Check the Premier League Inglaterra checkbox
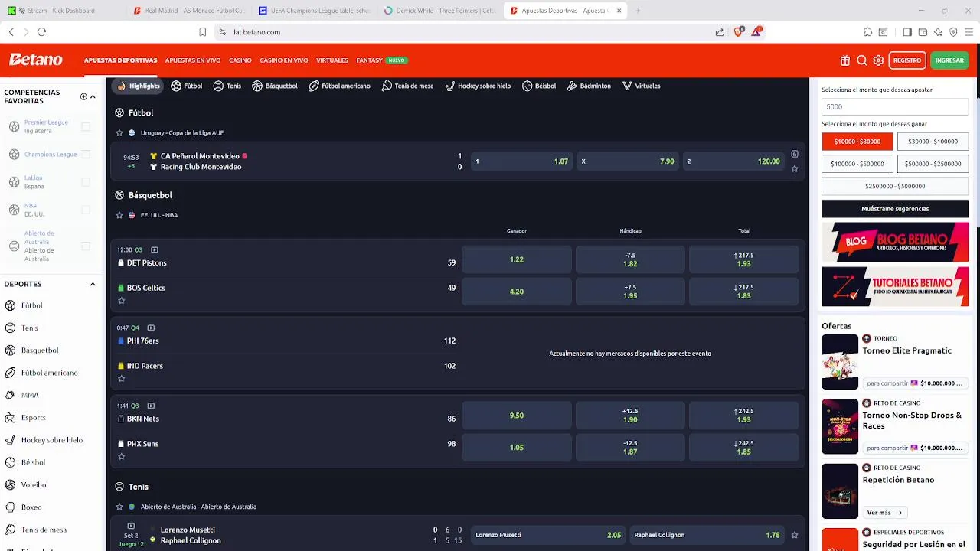980x551 pixels. coord(86,126)
